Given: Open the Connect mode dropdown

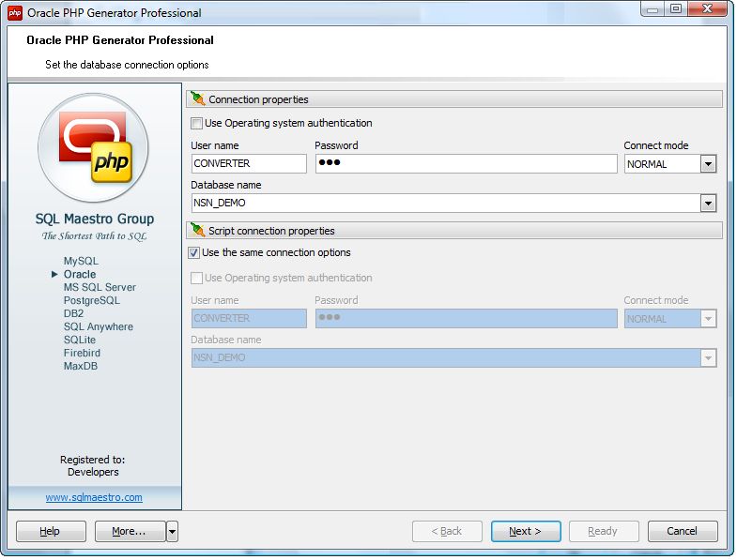Looking at the screenshot, I should coord(708,164).
